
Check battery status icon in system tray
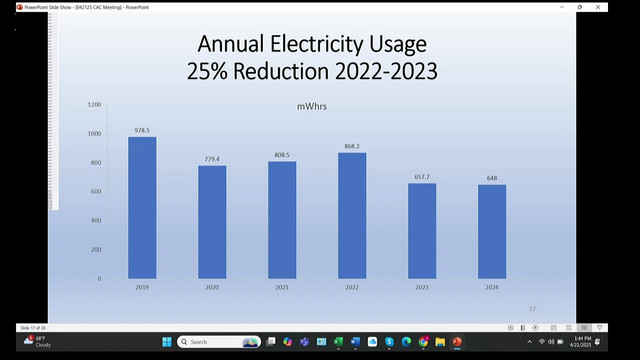pos(560,342)
